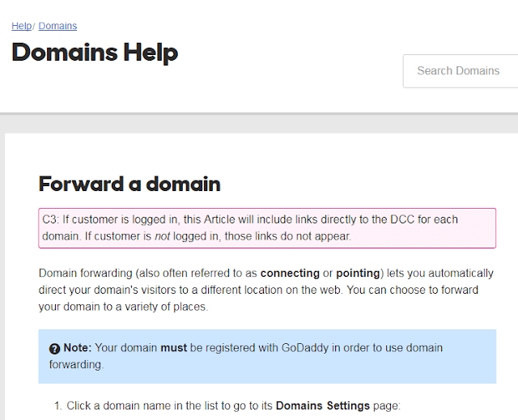The height and width of the screenshot is (420, 518).
Task: Click the Forward a domain heading
Action: coord(129,184)
